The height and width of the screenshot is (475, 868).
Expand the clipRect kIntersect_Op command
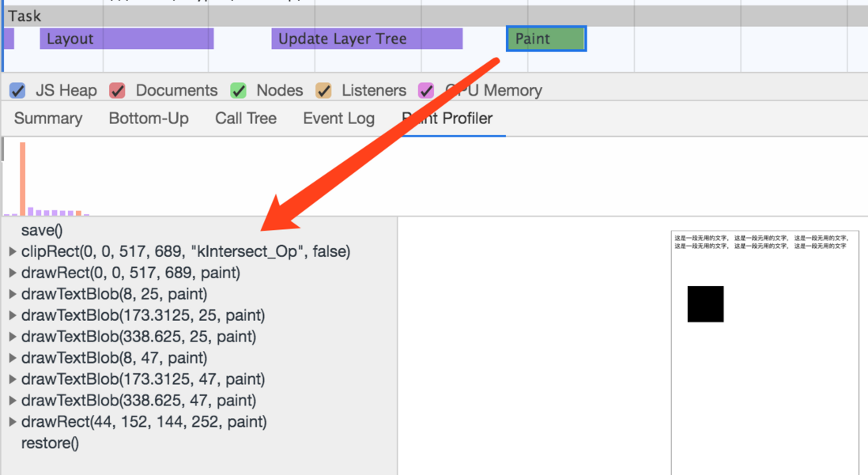(13, 252)
